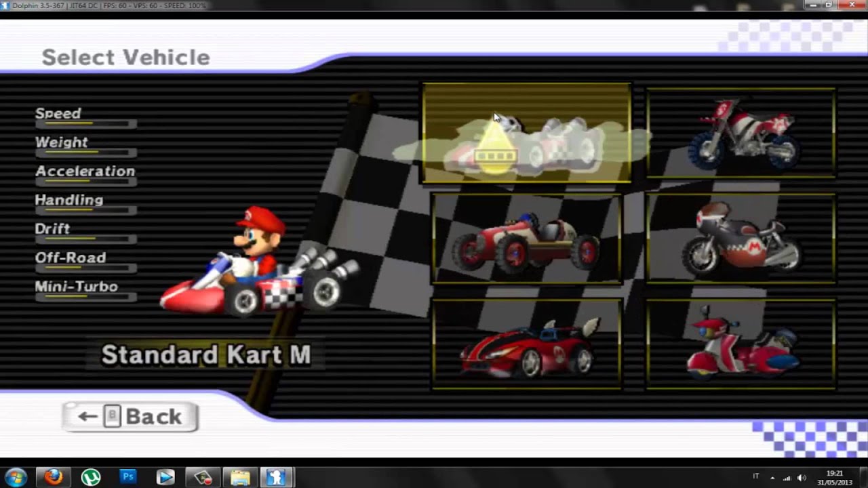The image size is (868, 488).
Task: Click the Mini-Turbo stat bar
Action: click(x=85, y=298)
